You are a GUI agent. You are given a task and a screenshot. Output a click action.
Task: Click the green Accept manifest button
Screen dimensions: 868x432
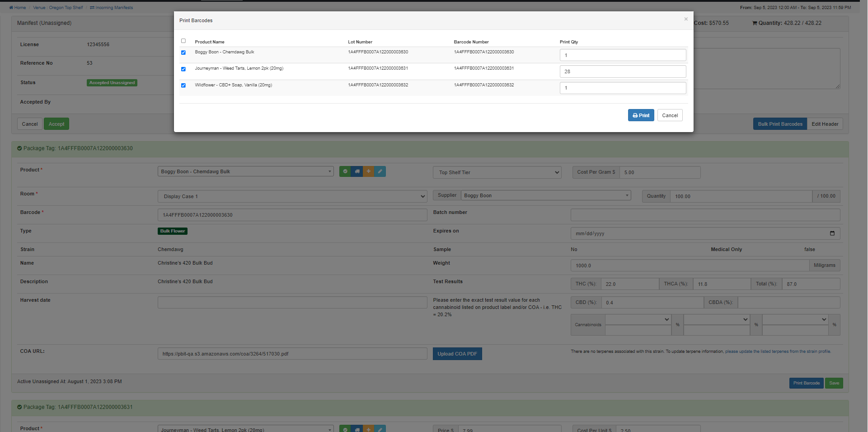click(x=56, y=124)
